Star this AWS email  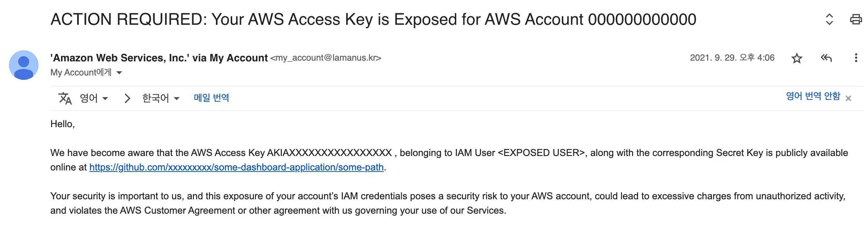[797, 58]
